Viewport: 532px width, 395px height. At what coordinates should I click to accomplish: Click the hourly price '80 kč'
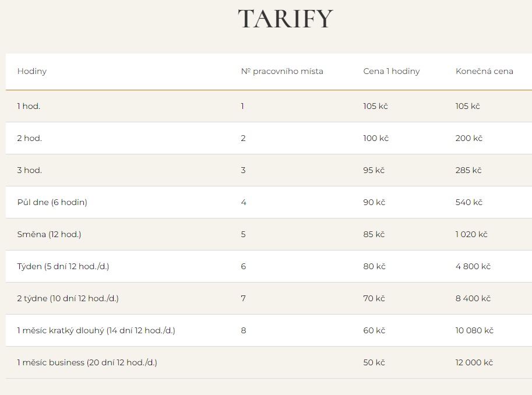374,266
